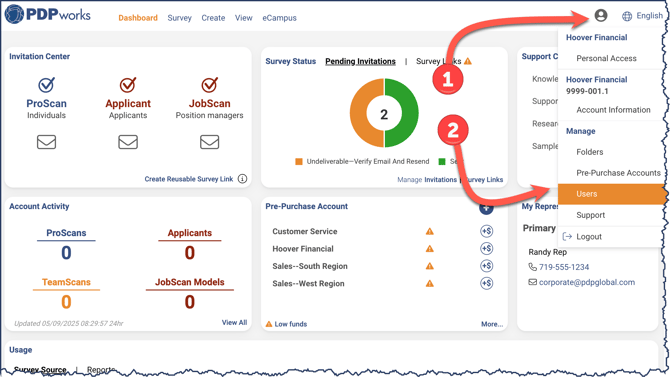The image size is (670, 377).
Task: Click the globe language icon
Action: 627,16
